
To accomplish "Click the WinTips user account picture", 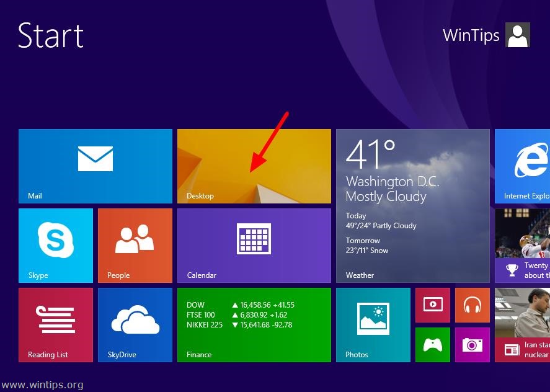I will click(517, 35).
